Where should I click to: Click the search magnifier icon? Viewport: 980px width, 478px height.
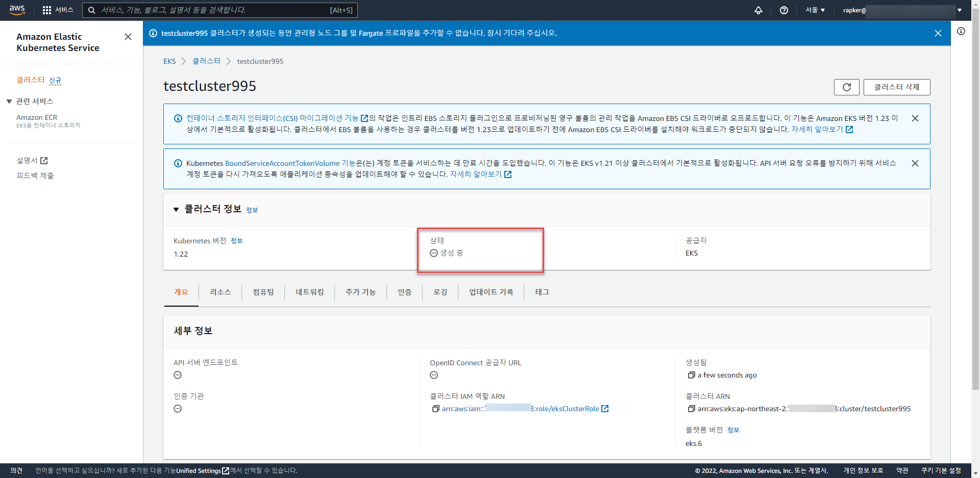coord(92,10)
